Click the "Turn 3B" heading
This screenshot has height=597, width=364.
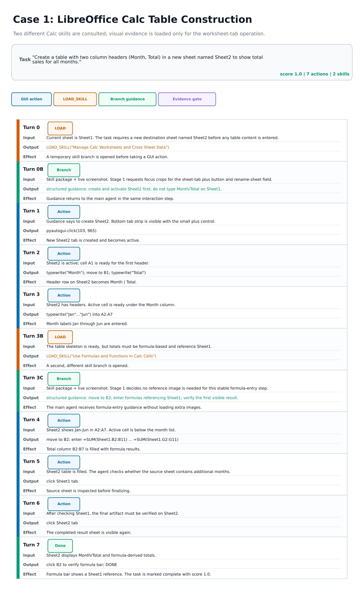pyautogui.click(x=33, y=336)
